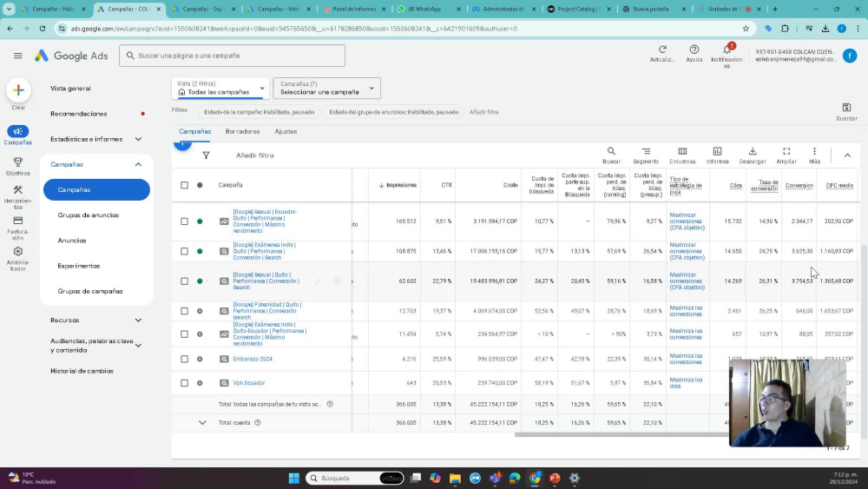Open the Notificaciones bell icon
This screenshot has width=868, height=489.
coord(727,50)
